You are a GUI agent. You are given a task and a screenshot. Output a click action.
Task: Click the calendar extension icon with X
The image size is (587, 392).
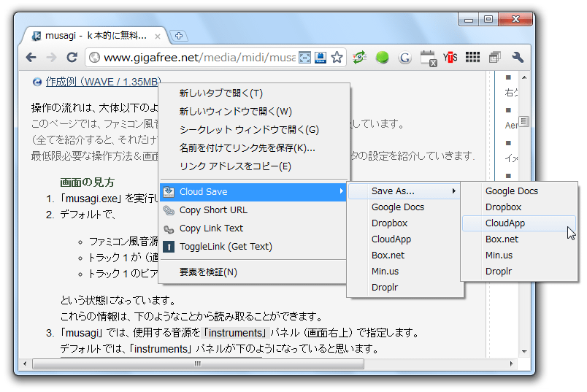(428, 58)
